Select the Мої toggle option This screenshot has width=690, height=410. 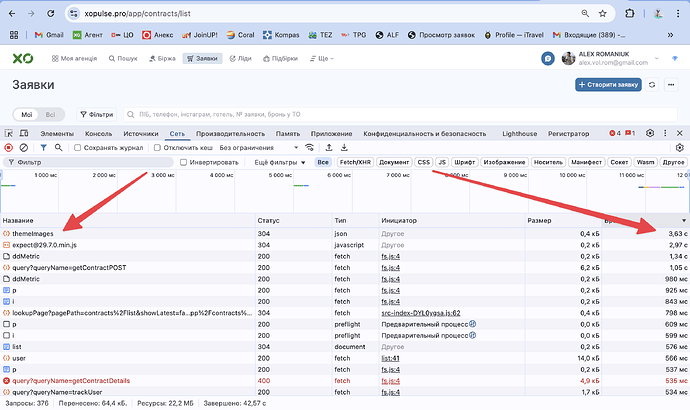(27, 114)
